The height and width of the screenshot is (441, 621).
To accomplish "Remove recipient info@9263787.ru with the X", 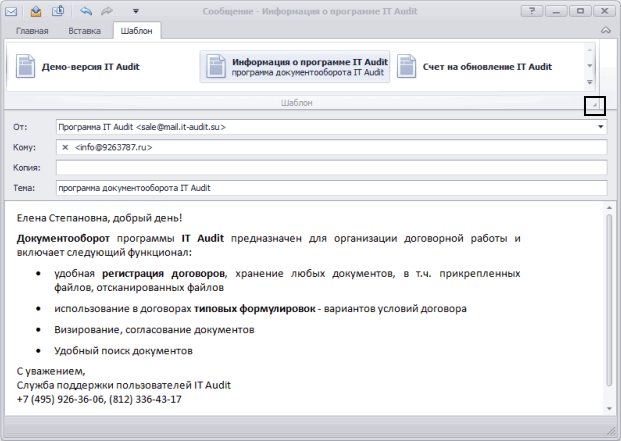I will pyautogui.click(x=65, y=147).
